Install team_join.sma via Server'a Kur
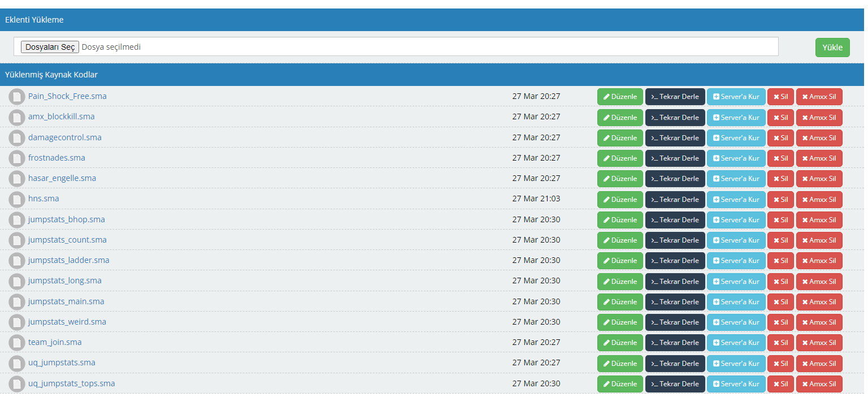Image resolution: width=868 pixels, height=397 pixels. pyautogui.click(x=736, y=343)
